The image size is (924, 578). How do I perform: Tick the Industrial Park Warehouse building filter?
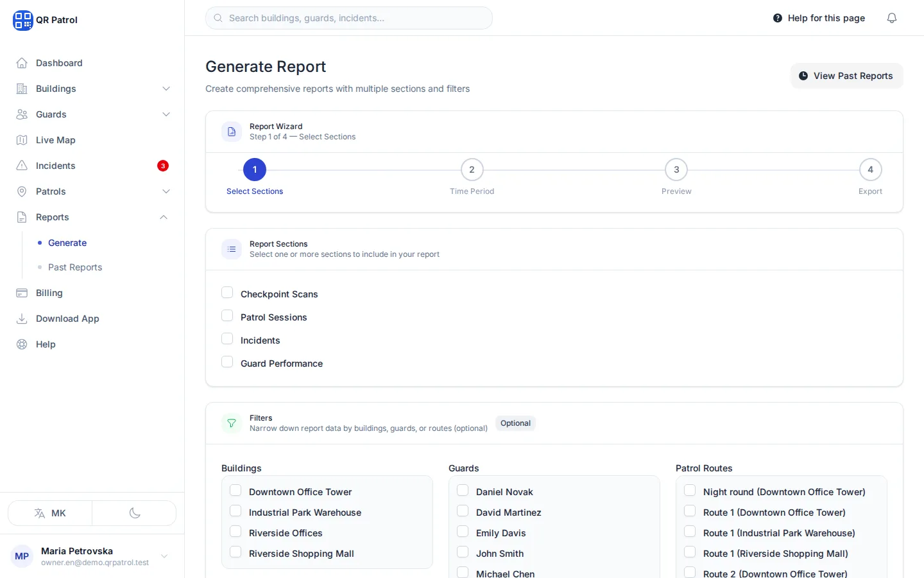pyautogui.click(x=235, y=511)
